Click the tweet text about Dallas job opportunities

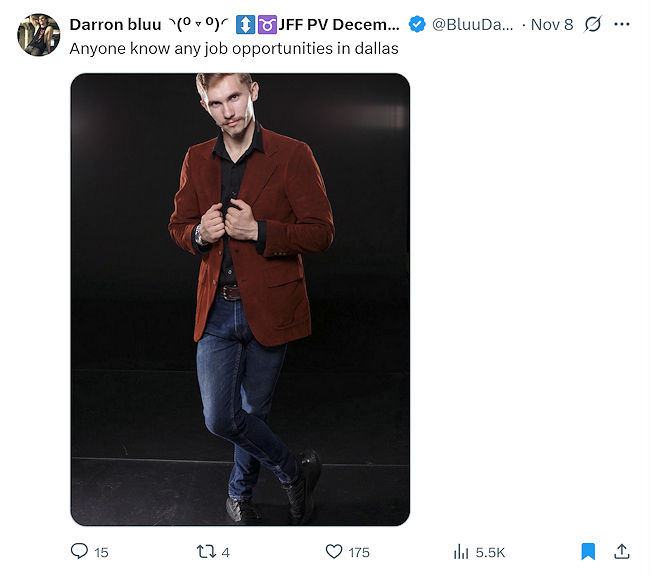tap(234, 48)
